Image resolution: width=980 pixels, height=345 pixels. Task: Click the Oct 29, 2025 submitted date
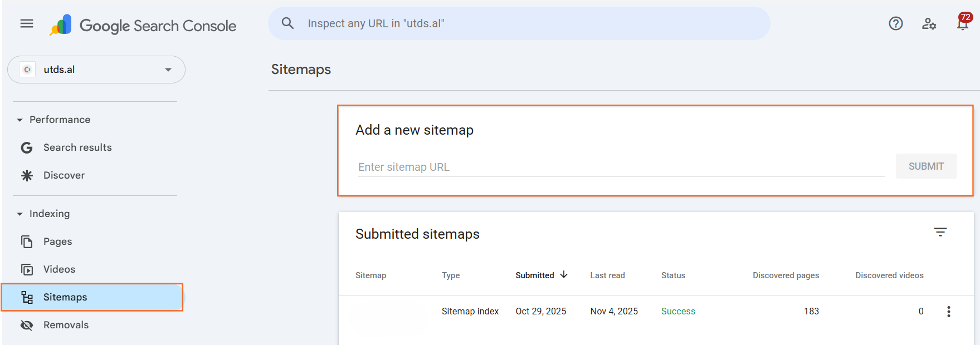pos(541,312)
